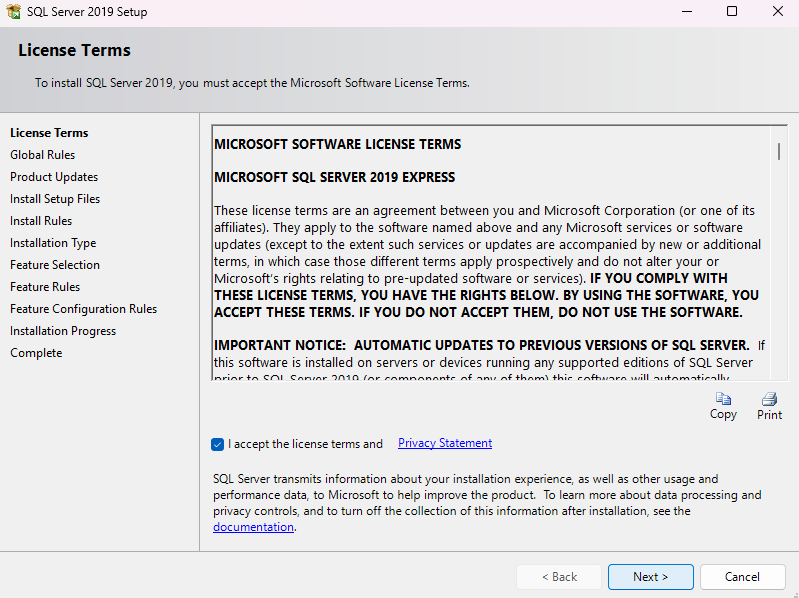Click the Next button

tap(651, 577)
